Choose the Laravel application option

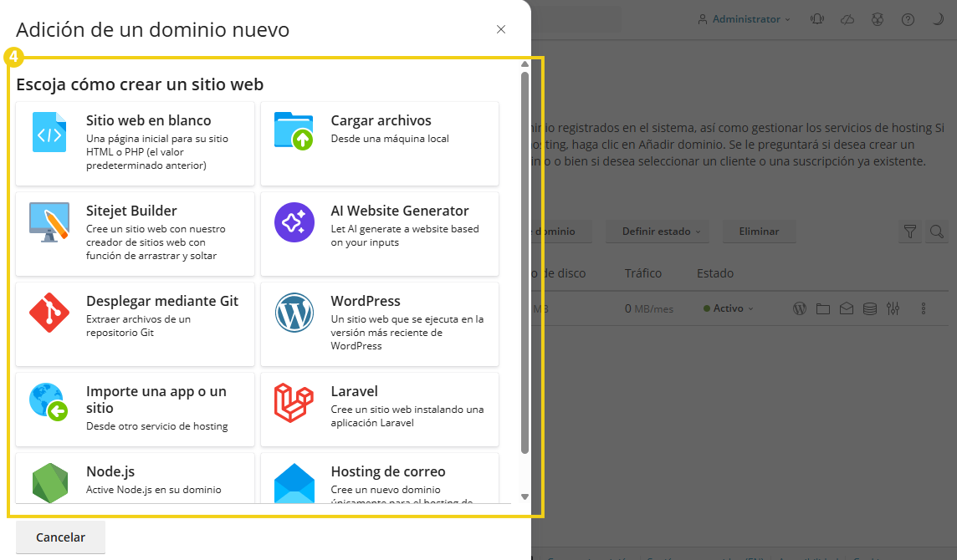pos(379,409)
